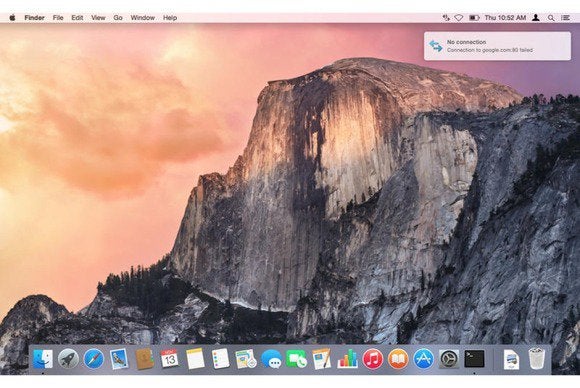Open the Window menu
The width and height of the screenshot is (580, 388).
142,17
